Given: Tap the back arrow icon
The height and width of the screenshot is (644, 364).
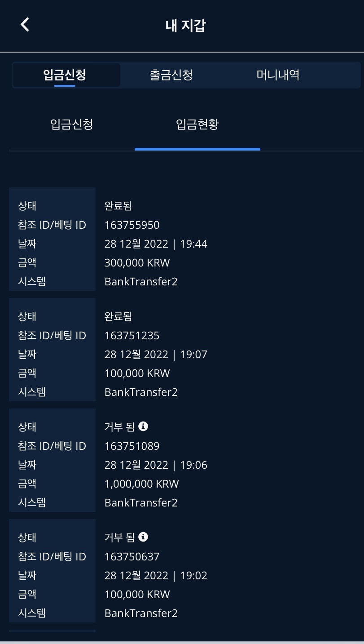Looking at the screenshot, I should [x=25, y=25].
